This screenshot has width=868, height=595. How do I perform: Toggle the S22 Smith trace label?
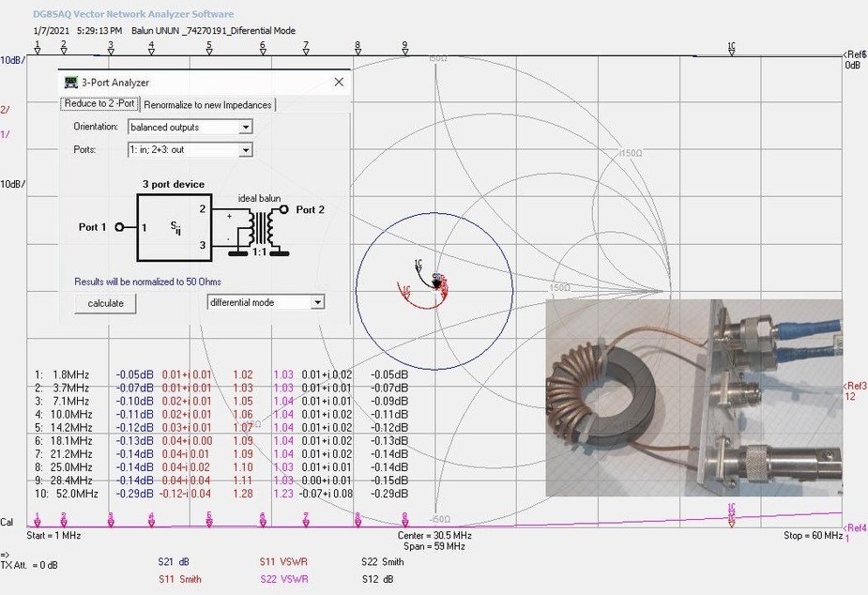[382, 561]
